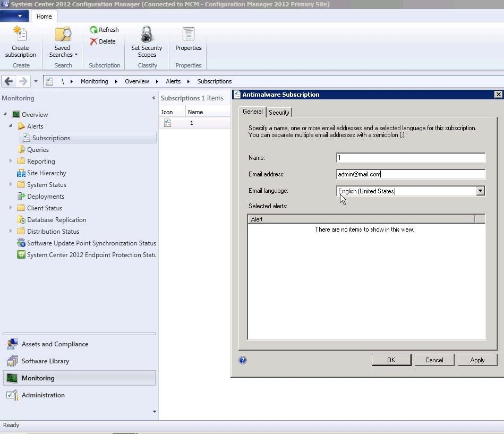Click the Icon column header in list
The height and width of the screenshot is (434, 504).
point(172,112)
